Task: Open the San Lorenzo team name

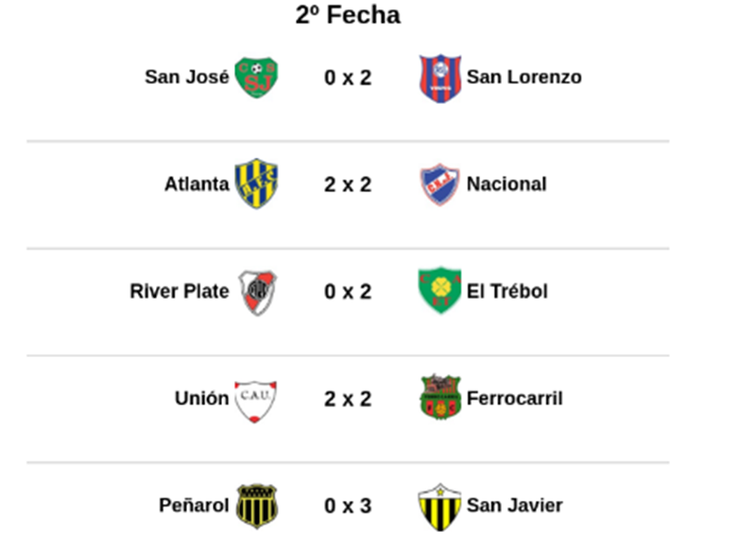Action: (x=524, y=77)
